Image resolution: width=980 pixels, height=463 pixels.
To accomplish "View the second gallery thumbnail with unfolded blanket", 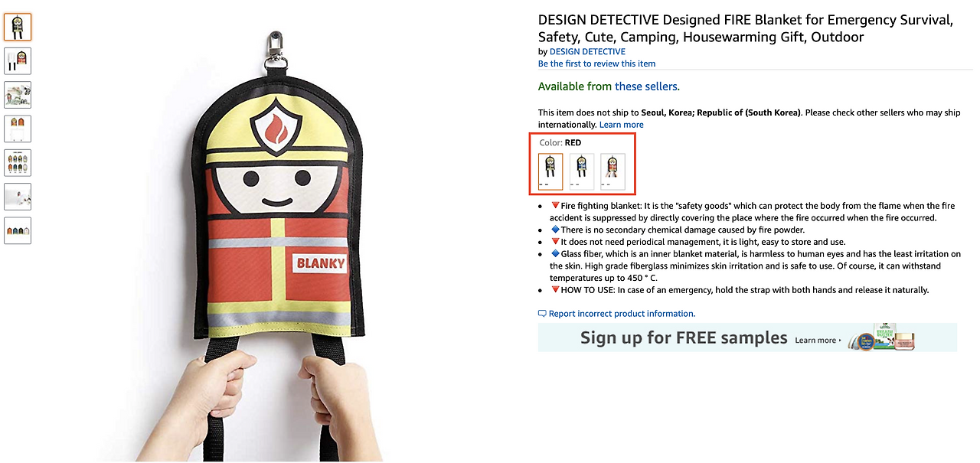I will [x=18, y=60].
